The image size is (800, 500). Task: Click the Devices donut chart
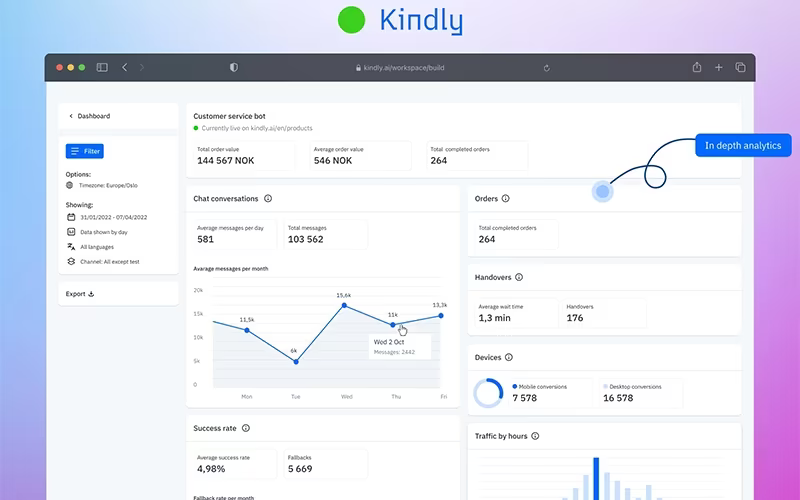[x=488, y=393]
